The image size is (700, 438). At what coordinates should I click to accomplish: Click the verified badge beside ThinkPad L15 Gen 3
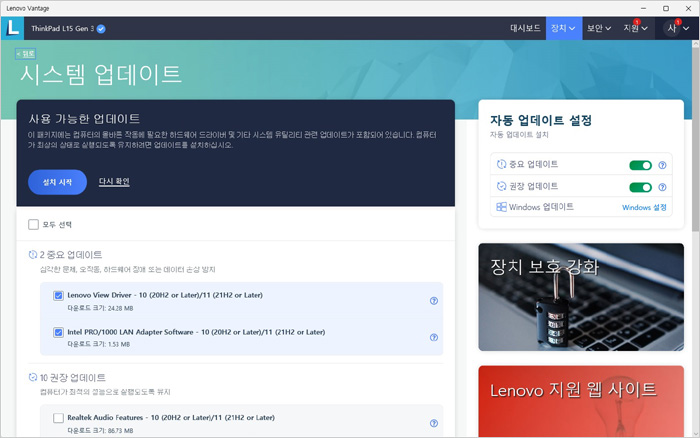point(101,29)
